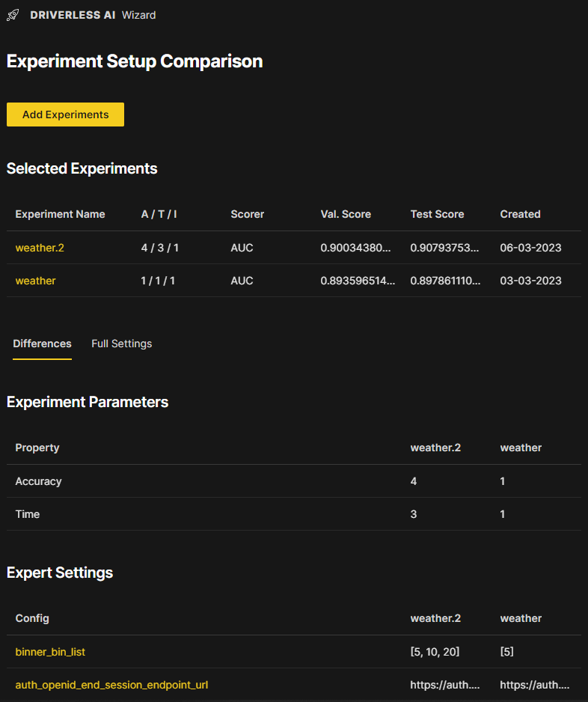
Task: Open the weather experiment
Action: 35,280
